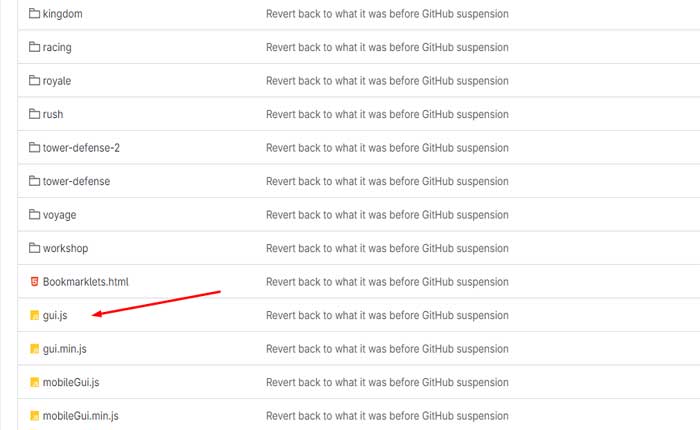Click the mobileGui.js file icon
The height and width of the screenshot is (430, 700).
click(x=34, y=382)
